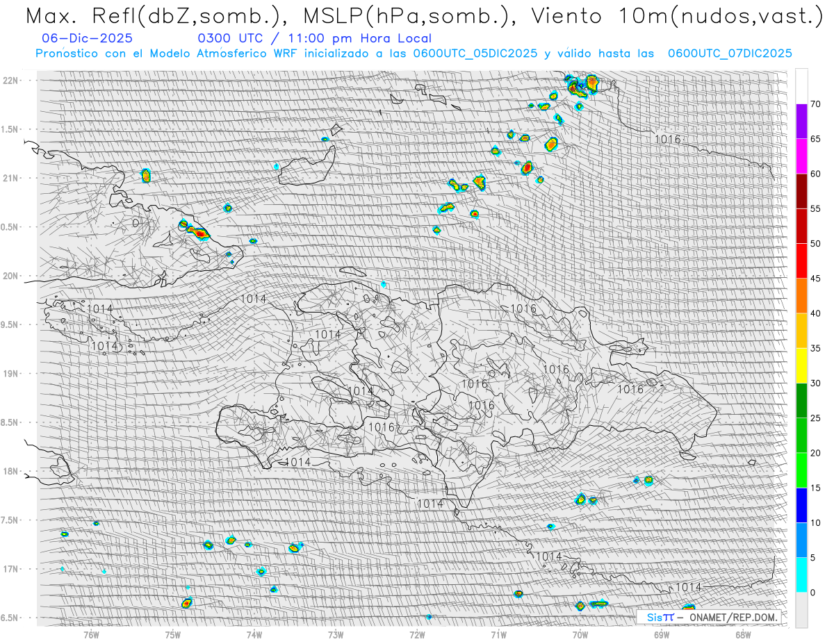Click the date label "06-Dic-2025"
834x644 pixels.
tap(87, 39)
